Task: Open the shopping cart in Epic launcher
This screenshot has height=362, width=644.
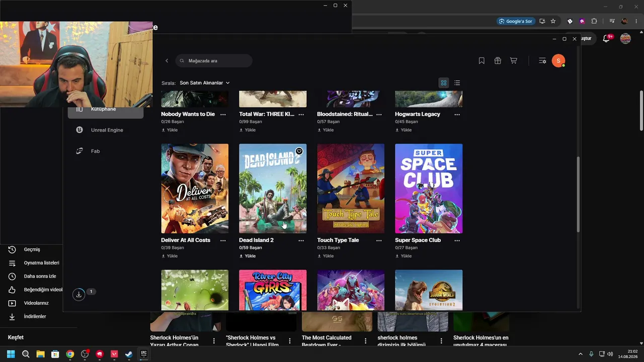Action: coord(514,61)
